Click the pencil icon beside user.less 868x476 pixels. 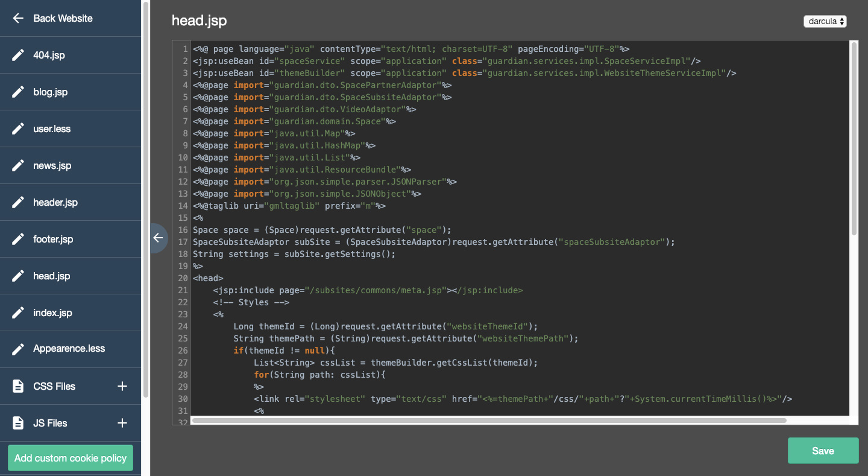click(18, 129)
